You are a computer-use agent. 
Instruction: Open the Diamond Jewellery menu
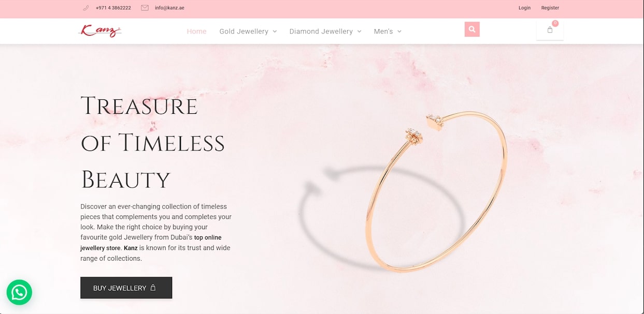pos(321,32)
